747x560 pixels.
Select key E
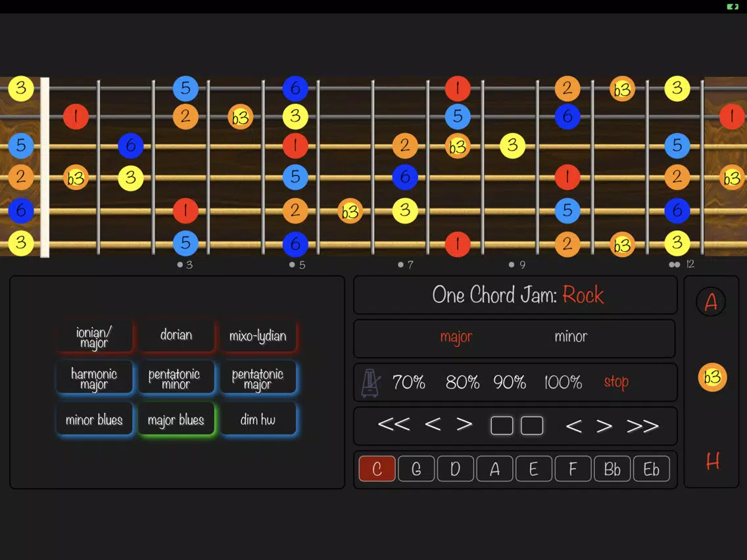point(533,469)
